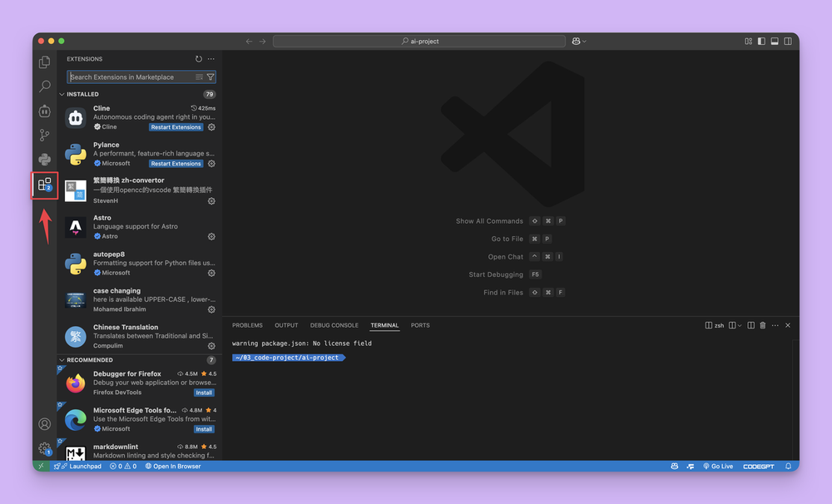Click Restart Extensions button for Cline

pyautogui.click(x=176, y=127)
